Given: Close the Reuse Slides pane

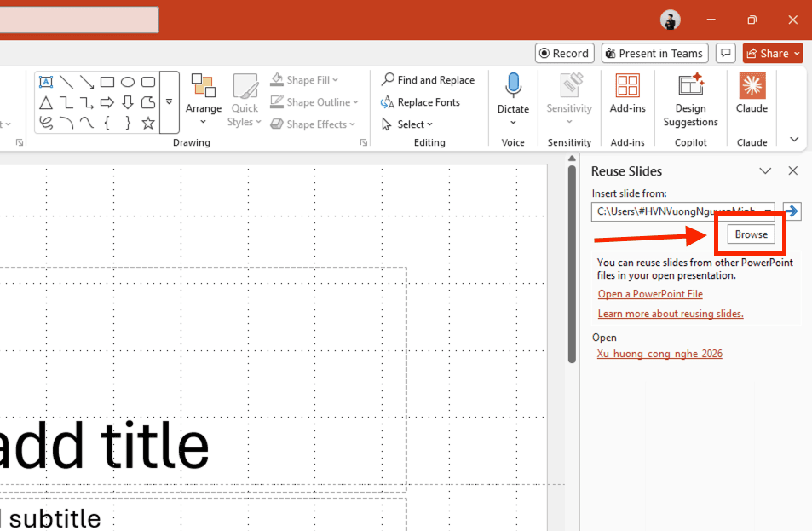Looking at the screenshot, I should point(793,171).
